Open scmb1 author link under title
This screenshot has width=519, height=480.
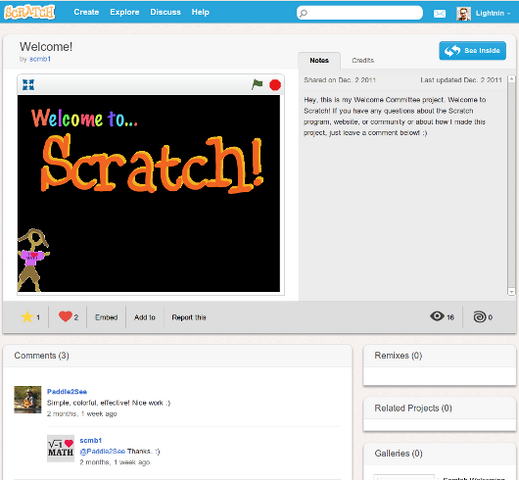pos(40,59)
